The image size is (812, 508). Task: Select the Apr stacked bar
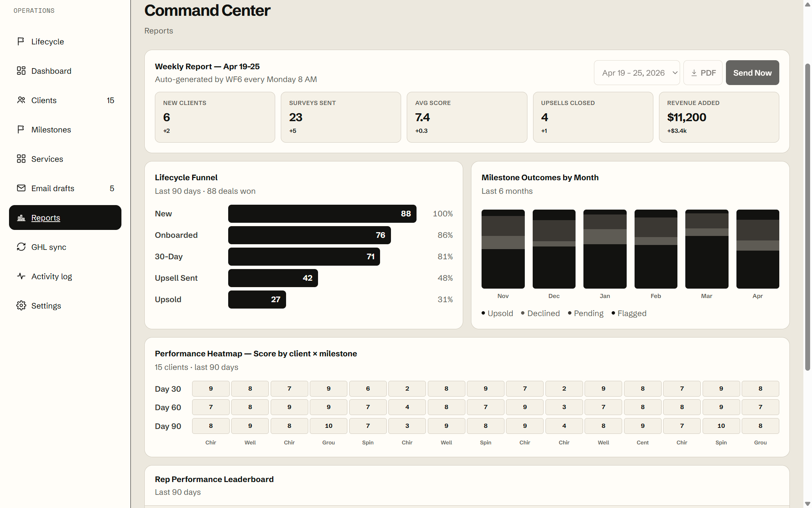pos(757,249)
